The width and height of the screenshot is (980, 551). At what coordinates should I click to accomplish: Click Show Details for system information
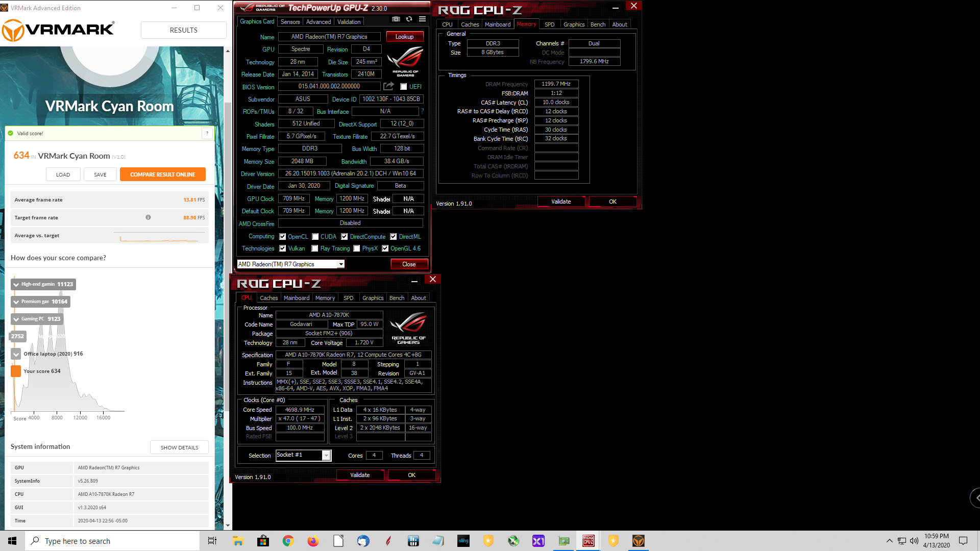(x=179, y=447)
